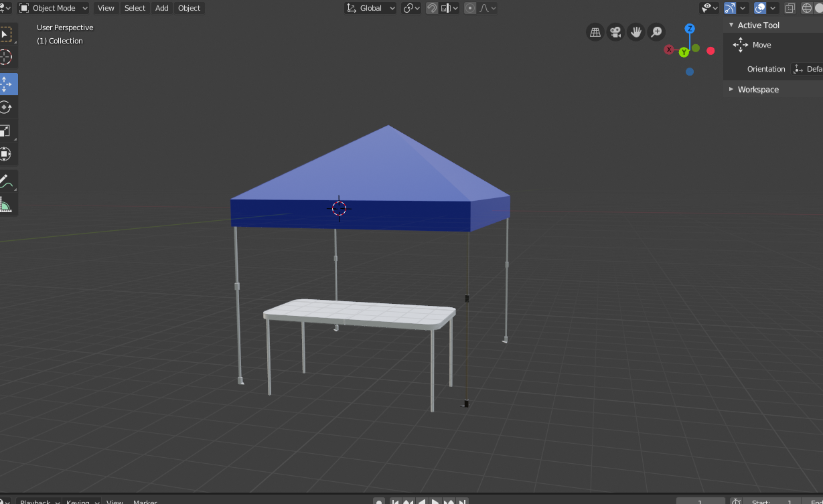
Task: Toggle camera view icon
Action: pyautogui.click(x=615, y=31)
